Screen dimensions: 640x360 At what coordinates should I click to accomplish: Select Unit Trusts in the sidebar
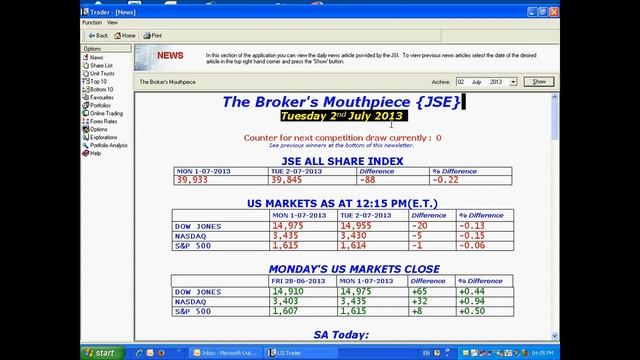98,73
